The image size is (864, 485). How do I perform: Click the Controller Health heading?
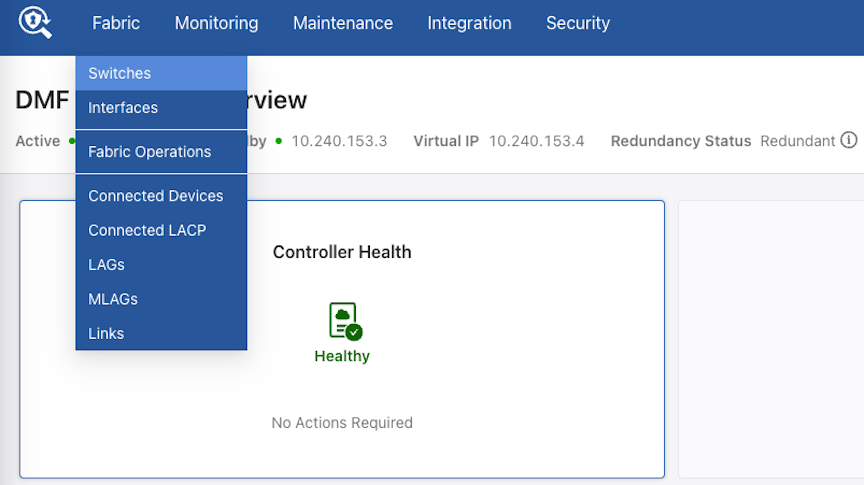click(342, 252)
